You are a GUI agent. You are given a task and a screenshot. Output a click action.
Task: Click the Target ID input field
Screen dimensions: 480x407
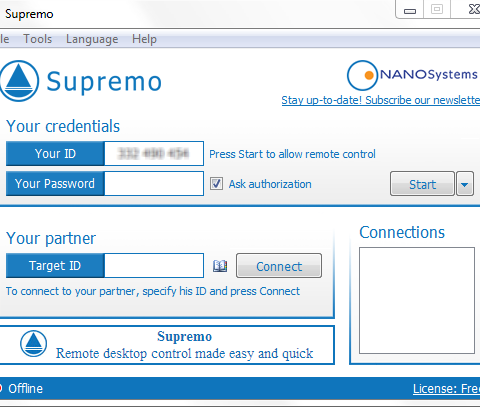pos(154,266)
